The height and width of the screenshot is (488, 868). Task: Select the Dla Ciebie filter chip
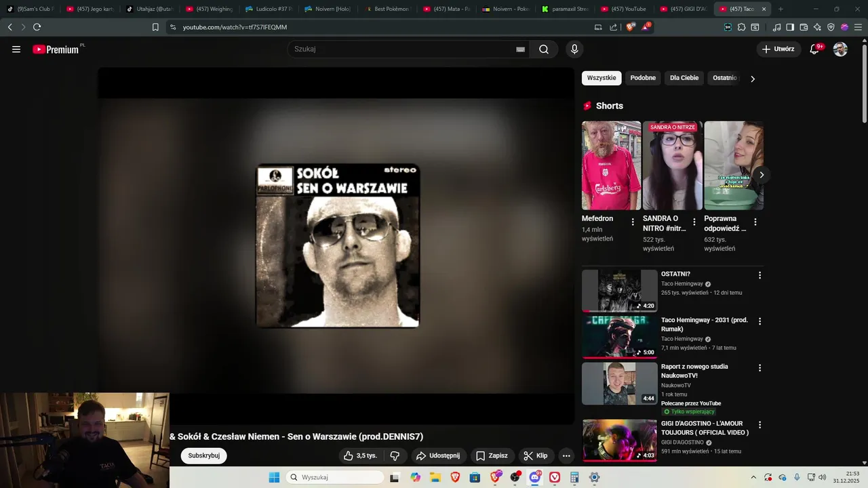(684, 78)
